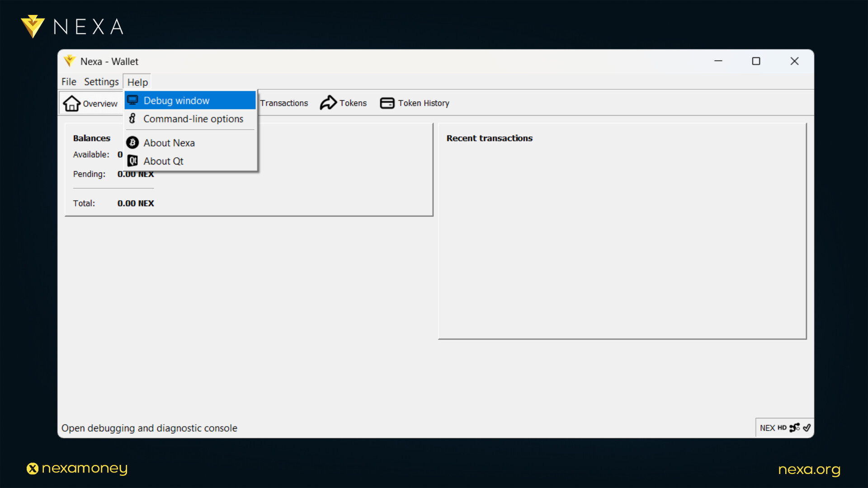Click the About Nexa coin icon

point(132,143)
